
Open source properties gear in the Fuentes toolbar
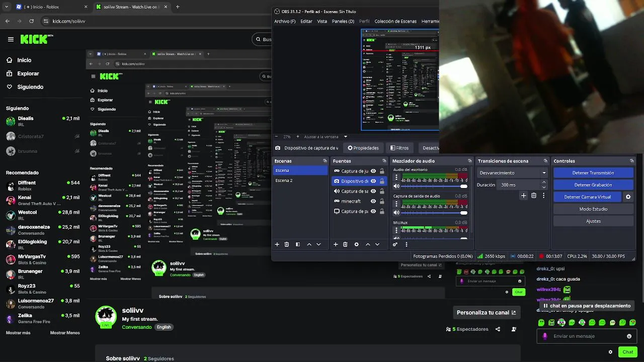tap(357, 244)
